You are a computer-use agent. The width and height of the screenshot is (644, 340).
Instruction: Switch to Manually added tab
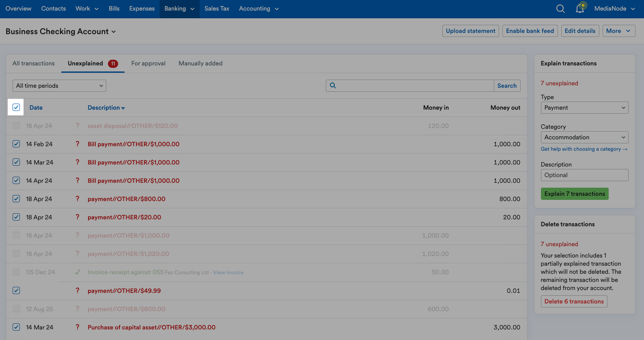pos(200,63)
